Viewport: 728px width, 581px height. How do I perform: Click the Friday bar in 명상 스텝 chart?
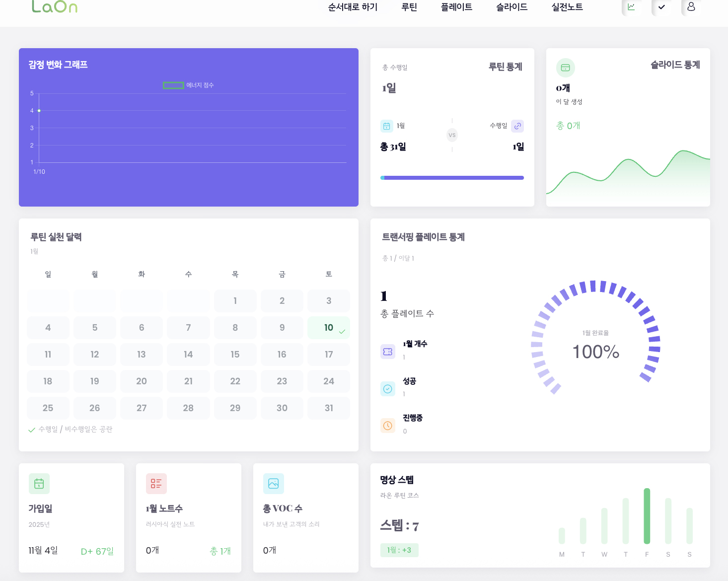[x=647, y=516]
